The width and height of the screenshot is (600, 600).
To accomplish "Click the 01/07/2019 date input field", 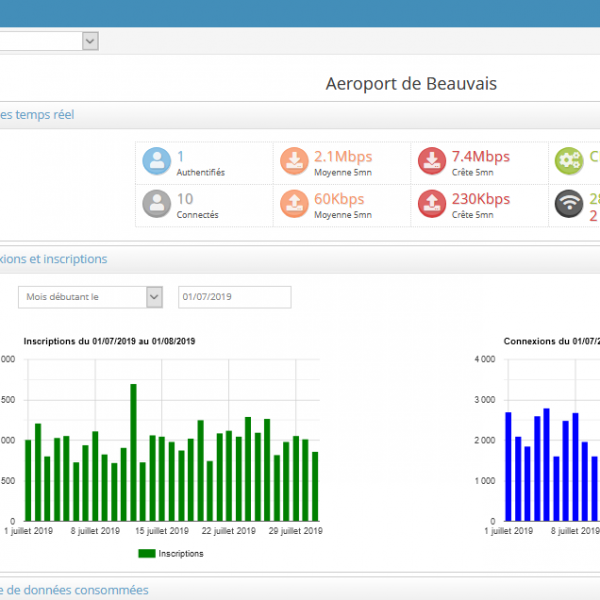I will point(235,297).
